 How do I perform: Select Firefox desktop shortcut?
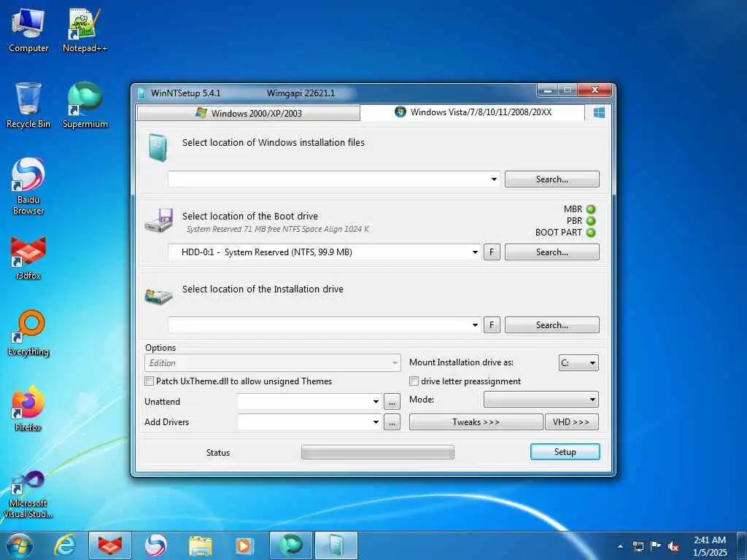[28, 408]
